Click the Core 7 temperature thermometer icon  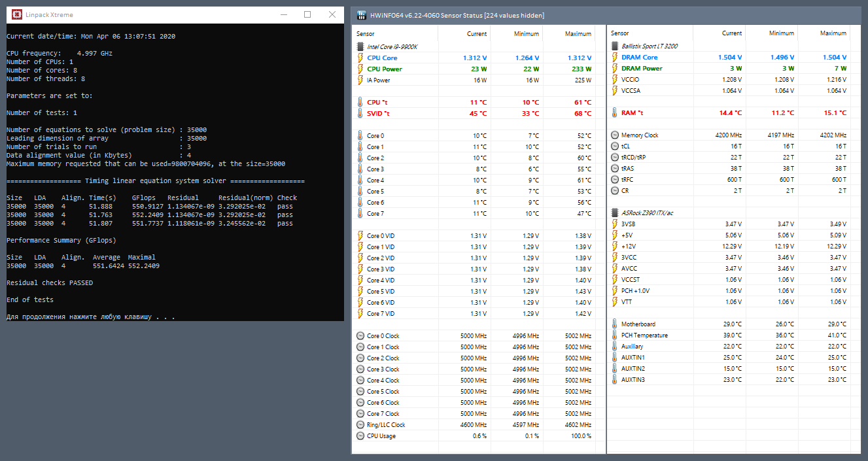(x=360, y=213)
